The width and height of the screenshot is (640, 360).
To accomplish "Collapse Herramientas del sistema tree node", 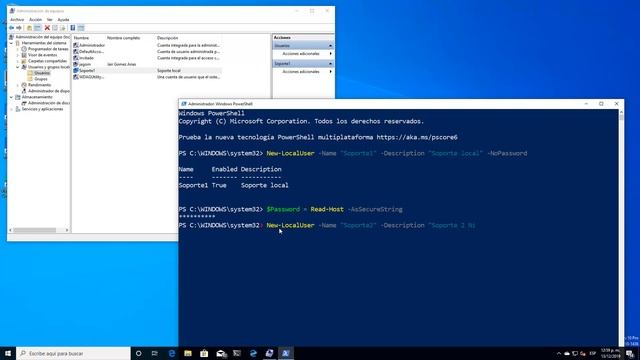I will click(11, 43).
